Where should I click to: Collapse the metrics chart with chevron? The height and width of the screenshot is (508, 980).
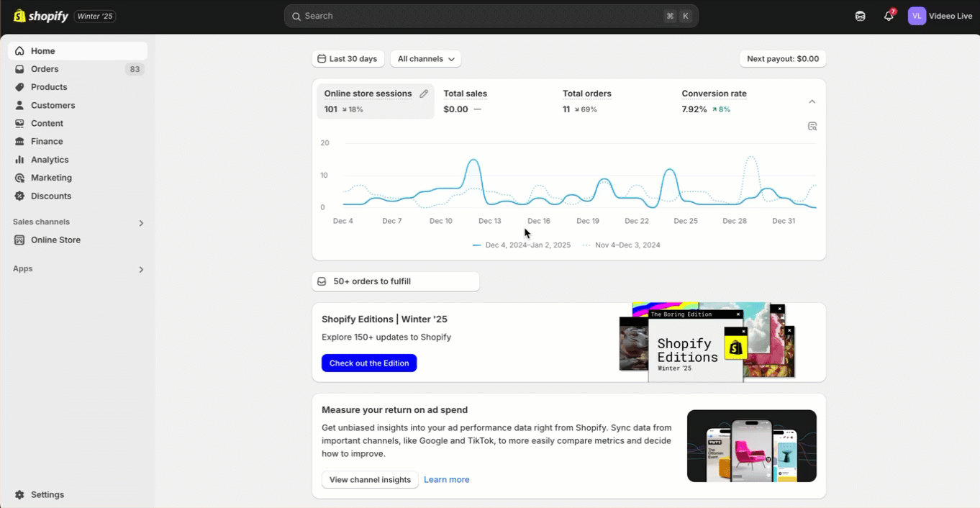(812, 101)
